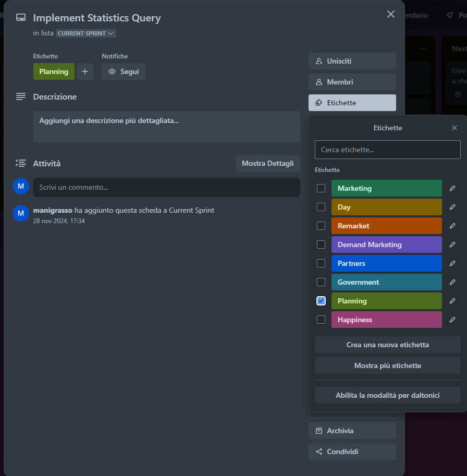This screenshot has height=476, width=467.
Task: Open the Membri sidebar option
Action: tap(352, 82)
